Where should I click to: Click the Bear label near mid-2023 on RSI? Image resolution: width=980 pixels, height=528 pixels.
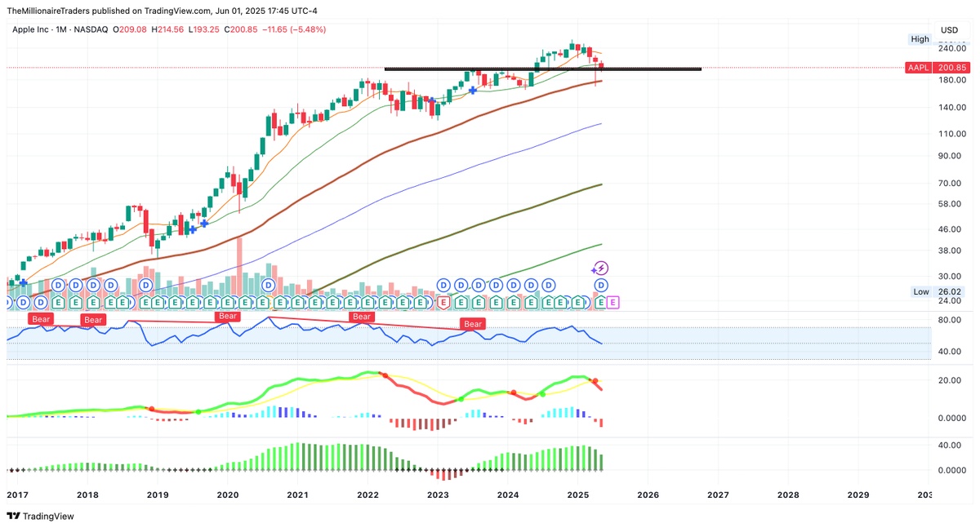[473, 324]
